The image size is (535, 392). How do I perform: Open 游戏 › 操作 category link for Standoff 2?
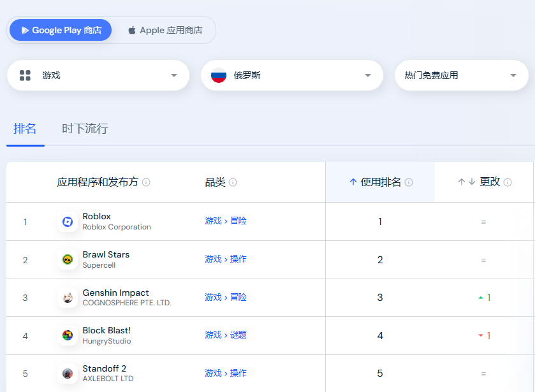226,373
